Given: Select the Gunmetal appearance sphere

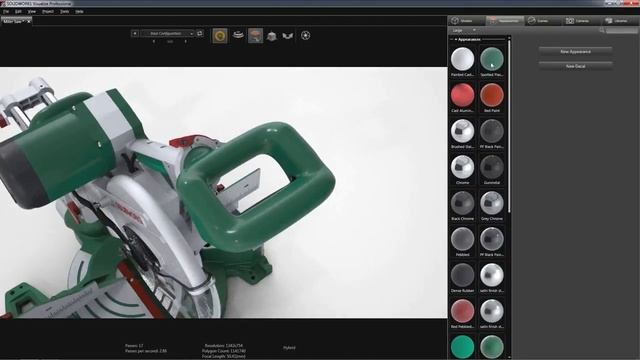Looking at the screenshot, I should [491, 167].
